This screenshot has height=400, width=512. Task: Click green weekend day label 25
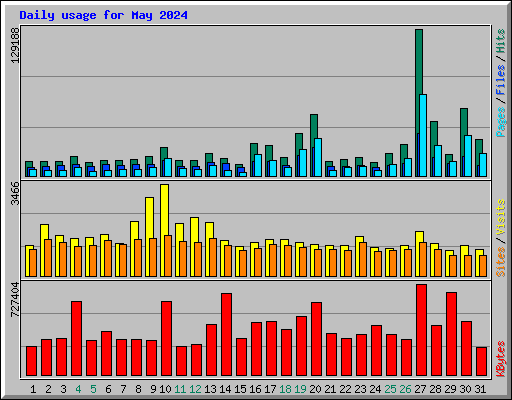pyautogui.click(x=390, y=389)
